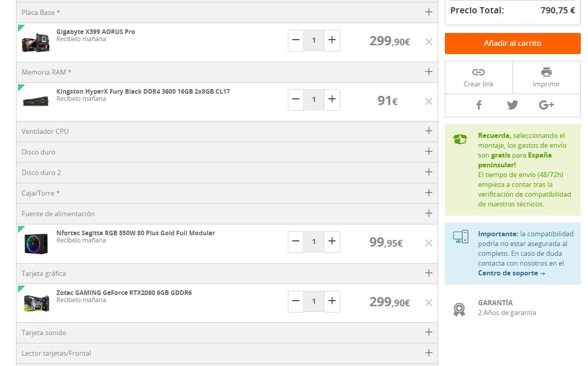Open Kingston HyperX Fury RAM thumbnail
Viewport: 588px width, 366px height.
click(36, 101)
